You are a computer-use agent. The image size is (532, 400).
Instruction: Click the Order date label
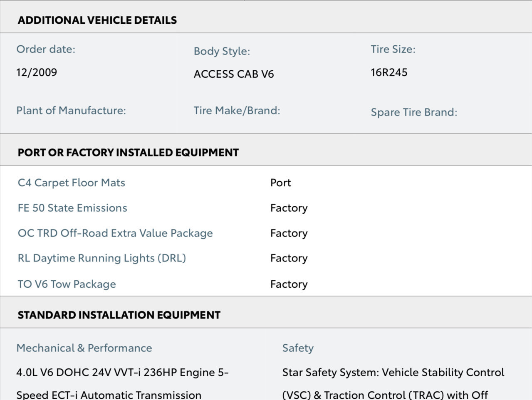46,49
